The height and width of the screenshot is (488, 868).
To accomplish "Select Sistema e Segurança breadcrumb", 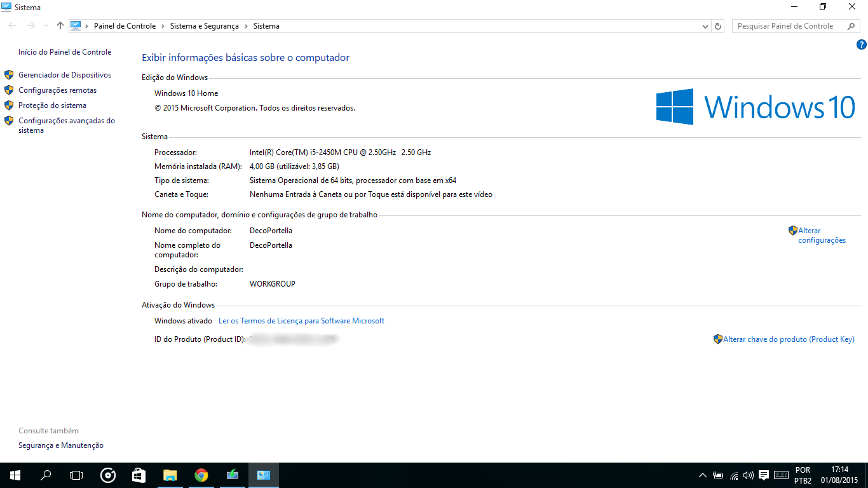I will 205,26.
